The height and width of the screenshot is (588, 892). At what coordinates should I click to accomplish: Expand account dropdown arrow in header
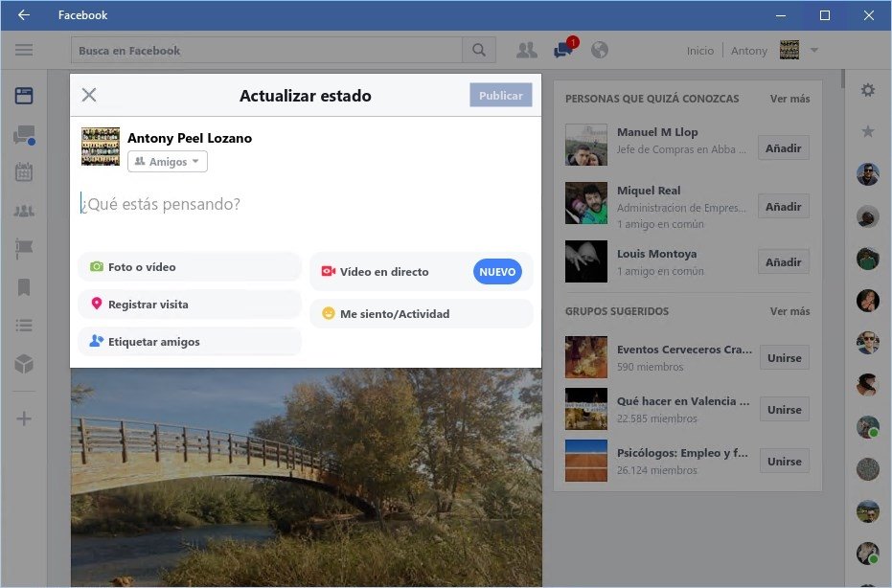(x=814, y=50)
